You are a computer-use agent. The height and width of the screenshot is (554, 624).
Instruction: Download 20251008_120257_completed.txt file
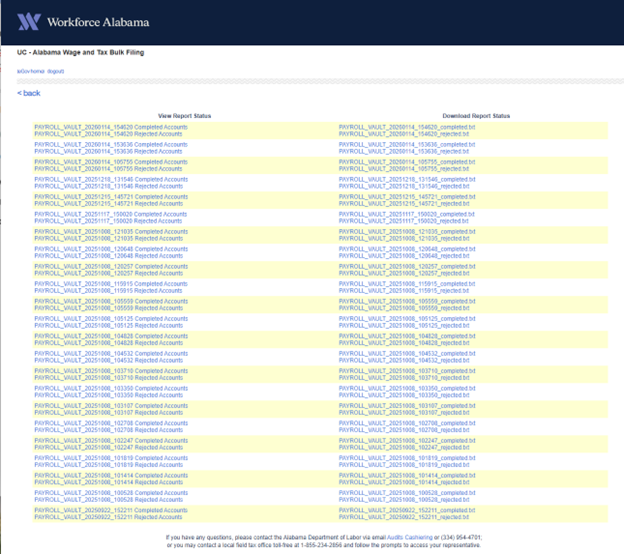click(x=407, y=266)
